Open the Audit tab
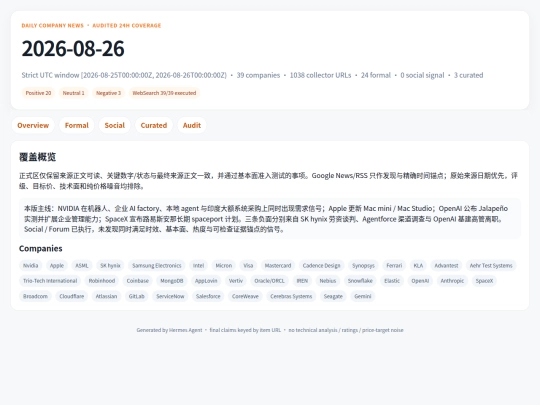This screenshot has width=540, height=405. pyautogui.click(x=192, y=125)
